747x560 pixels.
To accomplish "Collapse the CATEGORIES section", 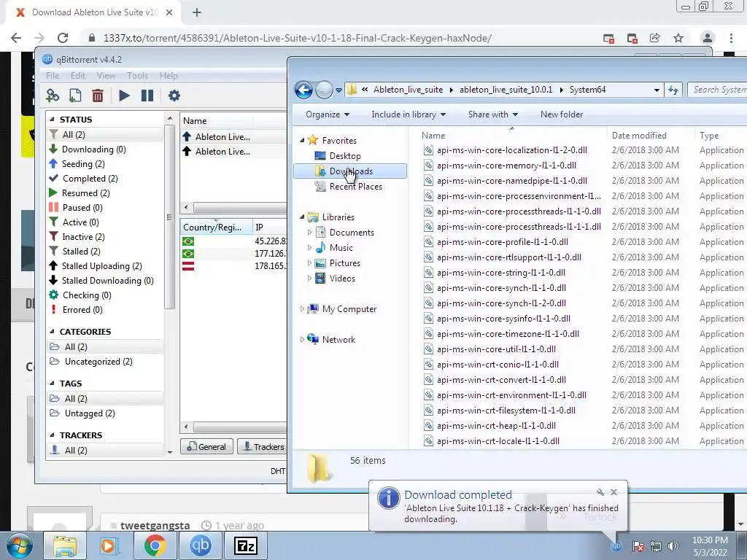I will click(52, 332).
